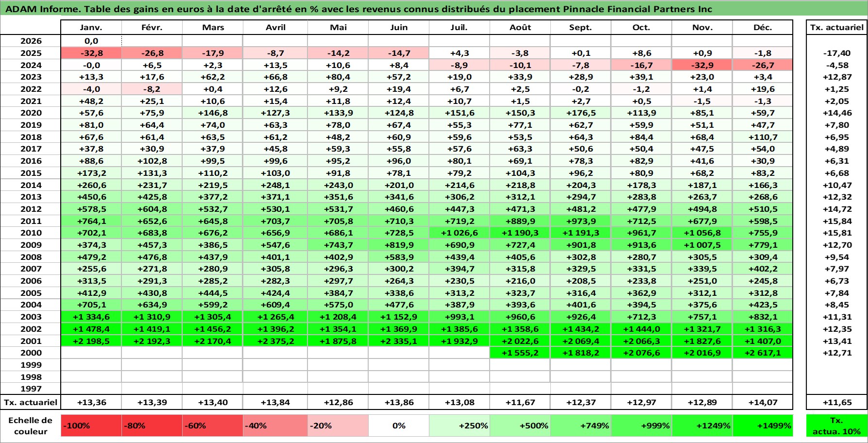
Task: Click the 2000 row label
Action: [31, 353]
